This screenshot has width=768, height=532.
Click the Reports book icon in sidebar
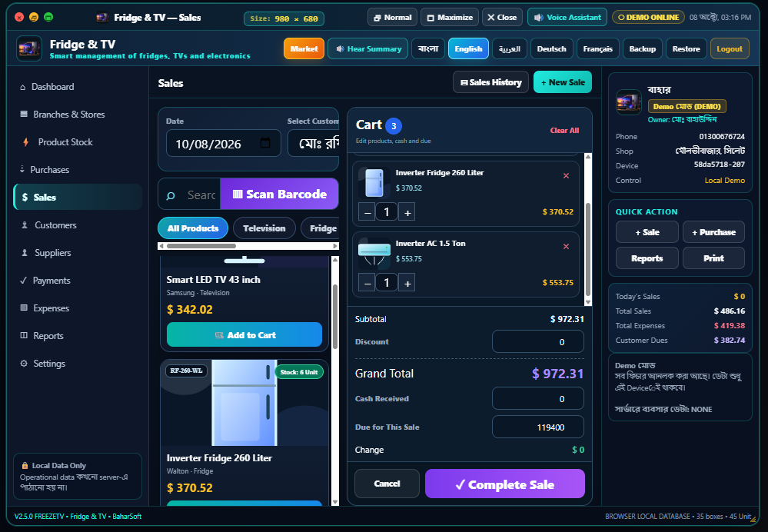click(x=24, y=335)
